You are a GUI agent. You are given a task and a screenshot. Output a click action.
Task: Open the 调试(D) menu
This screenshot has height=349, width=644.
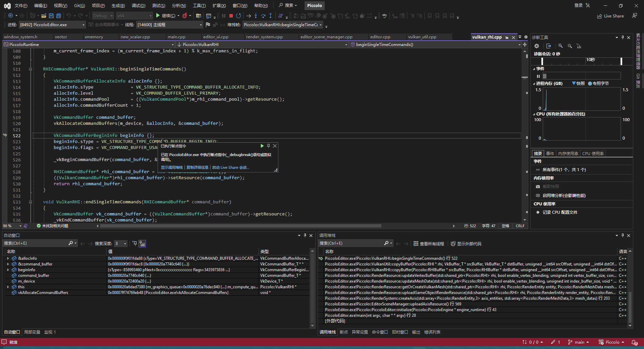coord(139,5)
